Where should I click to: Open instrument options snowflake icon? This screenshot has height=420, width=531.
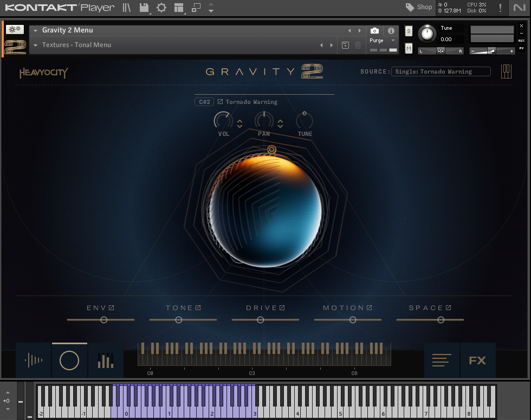15,29
